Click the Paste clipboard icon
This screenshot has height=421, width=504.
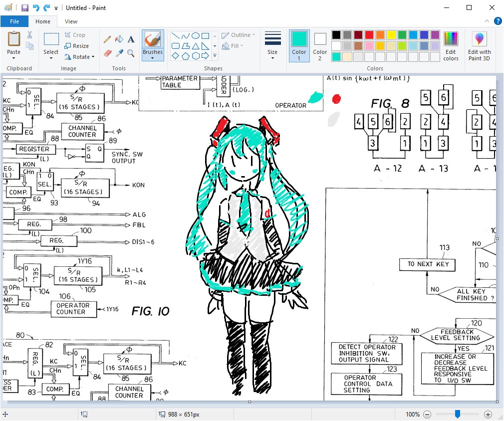pos(14,39)
